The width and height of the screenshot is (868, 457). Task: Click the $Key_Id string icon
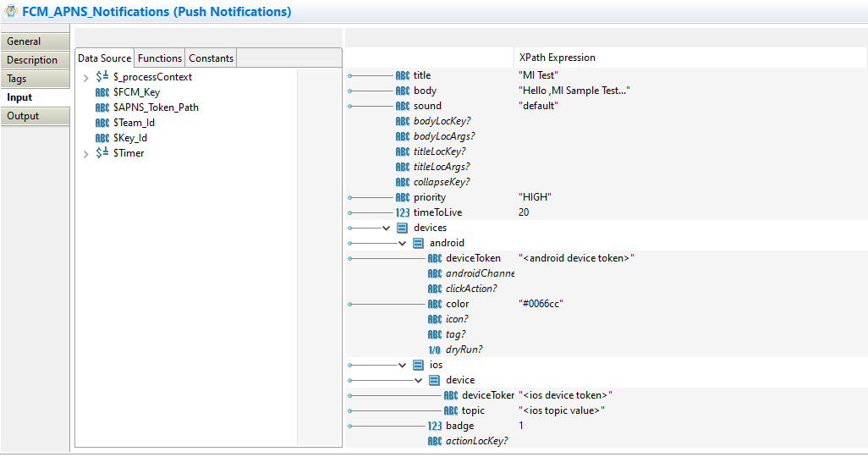coord(102,138)
